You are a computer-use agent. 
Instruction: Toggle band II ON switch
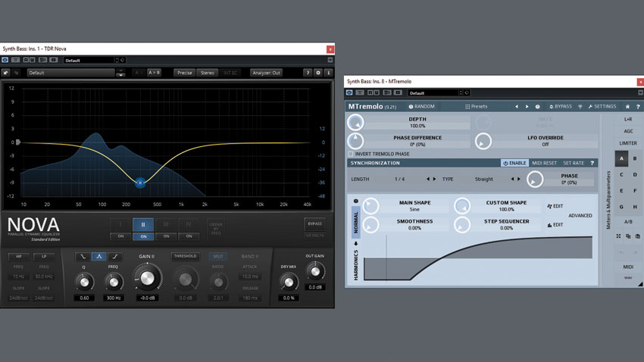coord(143,236)
